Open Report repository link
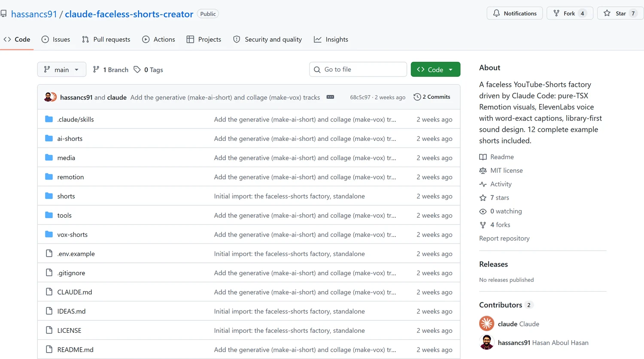 point(504,238)
